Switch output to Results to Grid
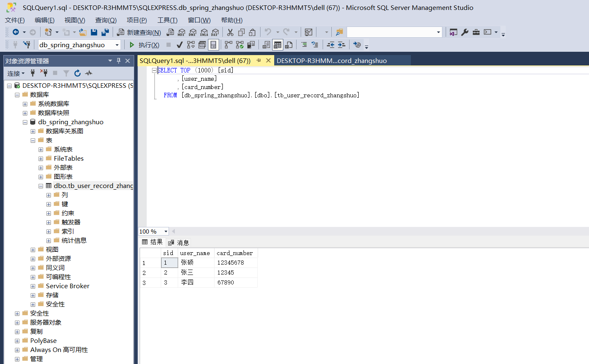 tap(278, 45)
